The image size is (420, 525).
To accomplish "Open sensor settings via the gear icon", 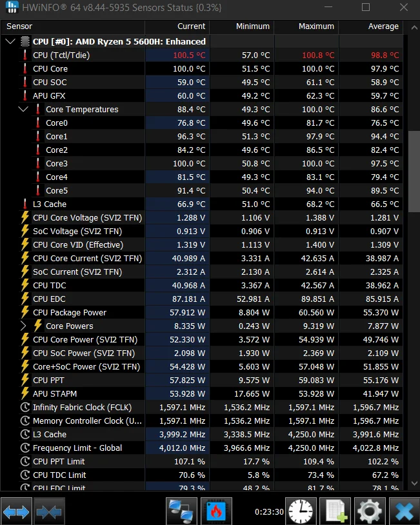I will 369,511.
